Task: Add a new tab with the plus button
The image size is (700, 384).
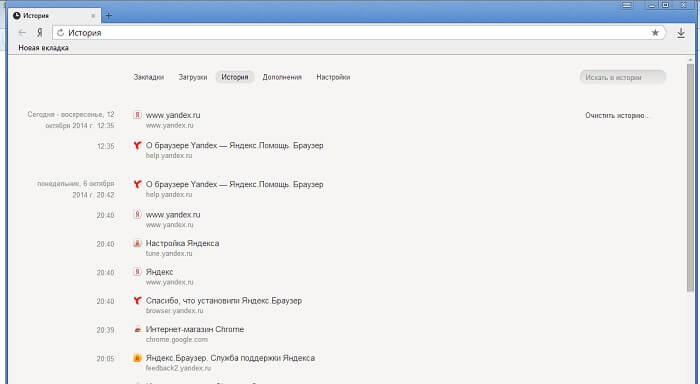Action: pos(108,16)
